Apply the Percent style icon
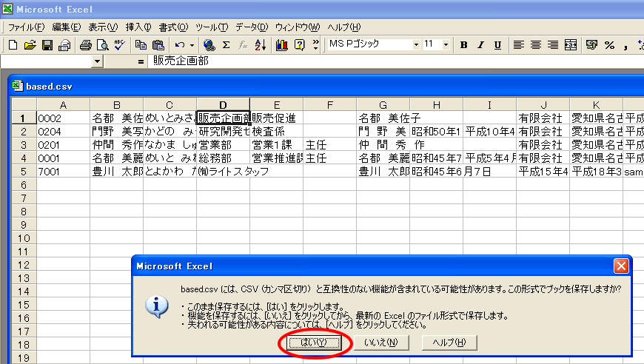The height and width of the screenshot is (364, 644). coord(609,45)
